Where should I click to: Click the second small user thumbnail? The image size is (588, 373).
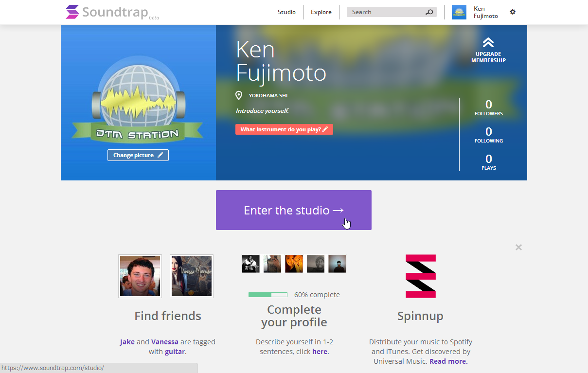click(x=272, y=264)
